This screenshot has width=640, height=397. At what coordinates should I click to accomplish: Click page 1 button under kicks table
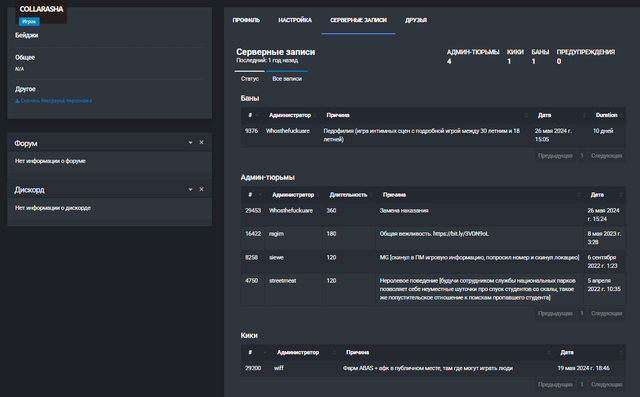[x=582, y=384]
